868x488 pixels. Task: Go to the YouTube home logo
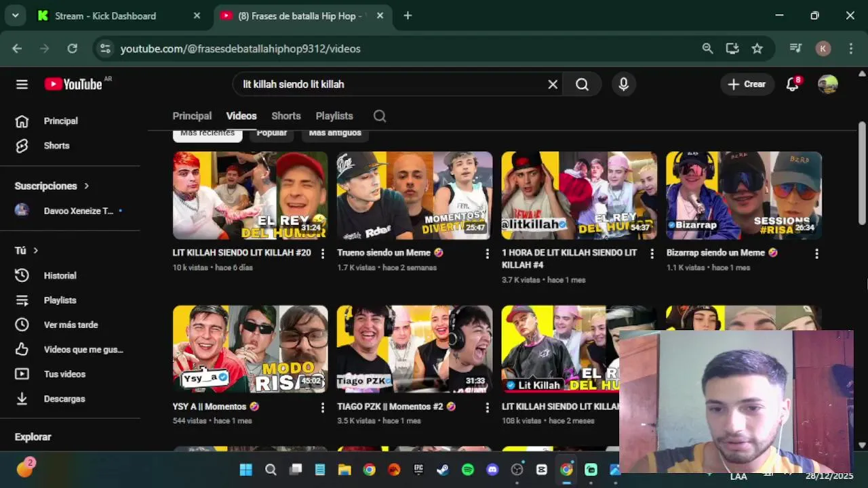(x=73, y=84)
